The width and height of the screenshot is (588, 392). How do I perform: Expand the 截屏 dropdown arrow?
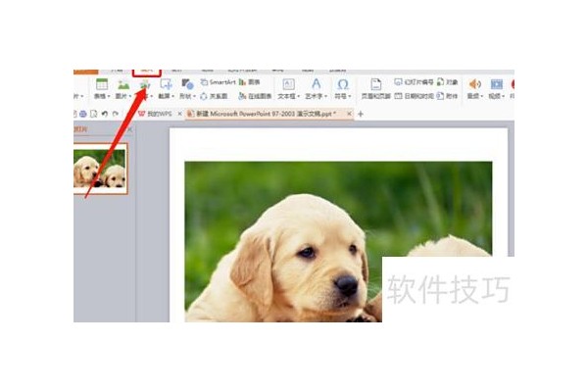click(x=172, y=97)
